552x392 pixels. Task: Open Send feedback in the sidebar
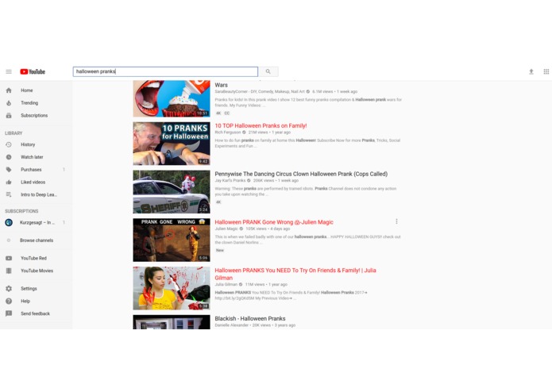tap(36, 313)
